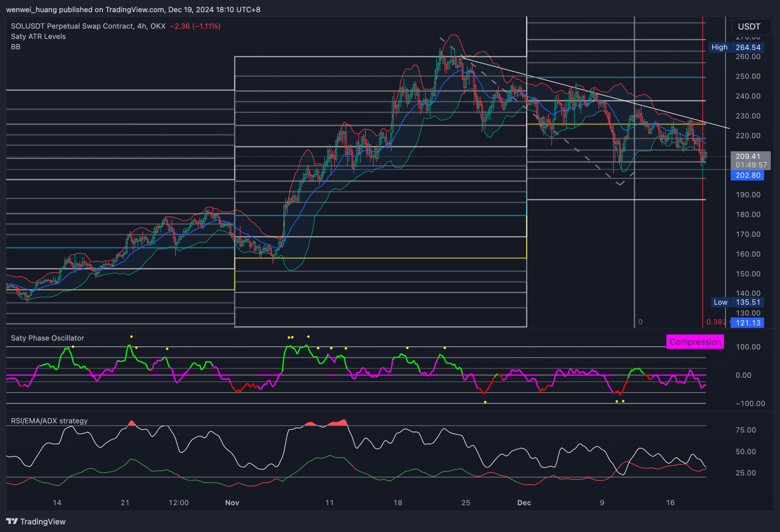
Task: Select the BB indicator label
Action: coord(16,47)
